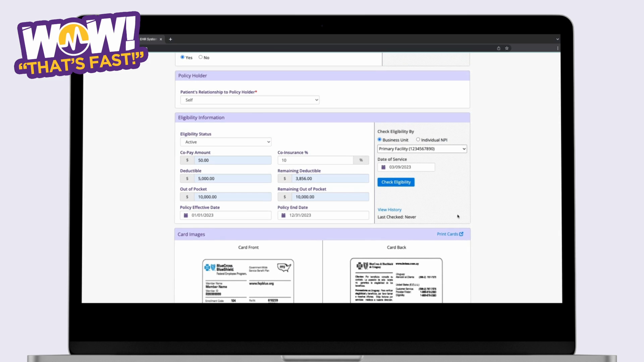Open the browser's three-dot menu
The height and width of the screenshot is (362, 644).
pyautogui.click(x=558, y=48)
